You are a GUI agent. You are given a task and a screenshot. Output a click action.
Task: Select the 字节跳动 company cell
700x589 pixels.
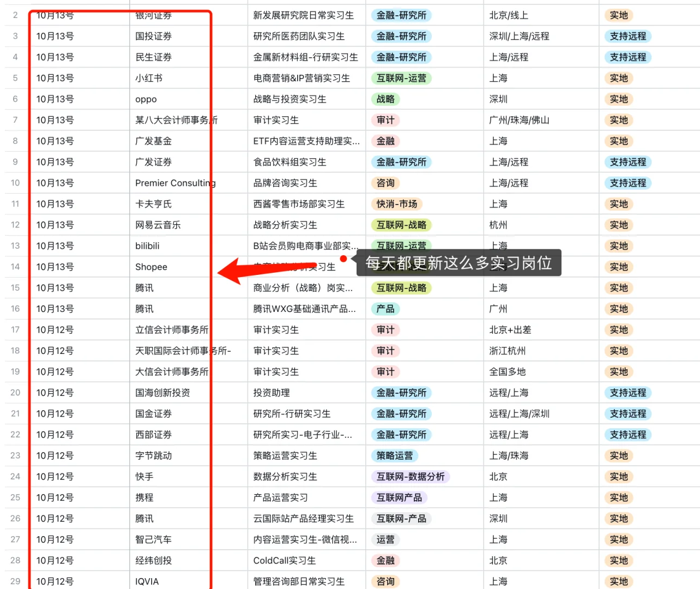pyautogui.click(x=188, y=456)
